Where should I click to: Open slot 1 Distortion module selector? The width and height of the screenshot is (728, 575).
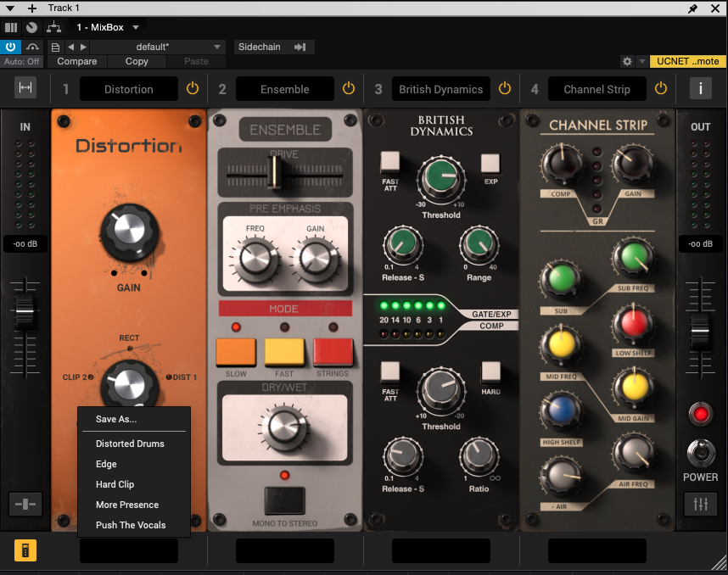click(x=129, y=89)
